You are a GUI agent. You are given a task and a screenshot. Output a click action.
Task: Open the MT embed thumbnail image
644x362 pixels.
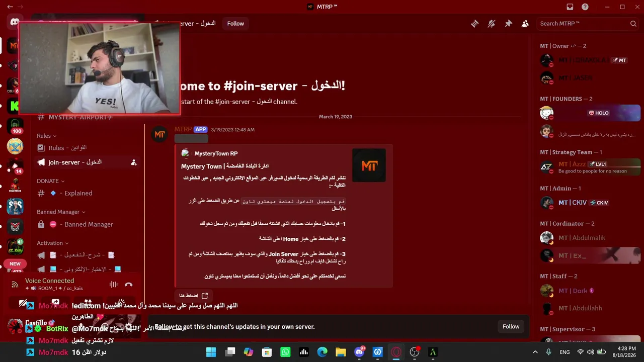tap(369, 165)
